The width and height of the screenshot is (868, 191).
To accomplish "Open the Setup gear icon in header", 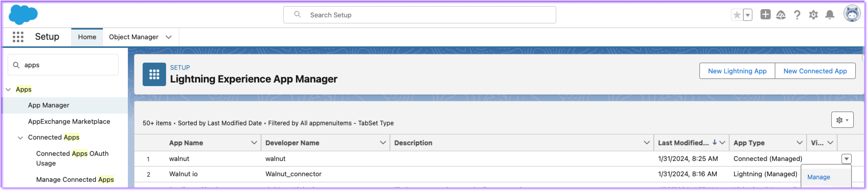I will pos(813,15).
